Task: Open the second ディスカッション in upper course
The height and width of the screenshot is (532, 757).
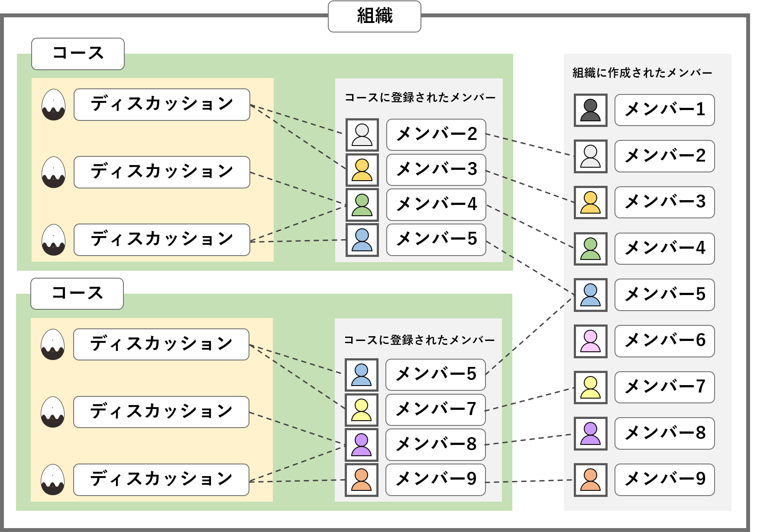Action: (162, 172)
